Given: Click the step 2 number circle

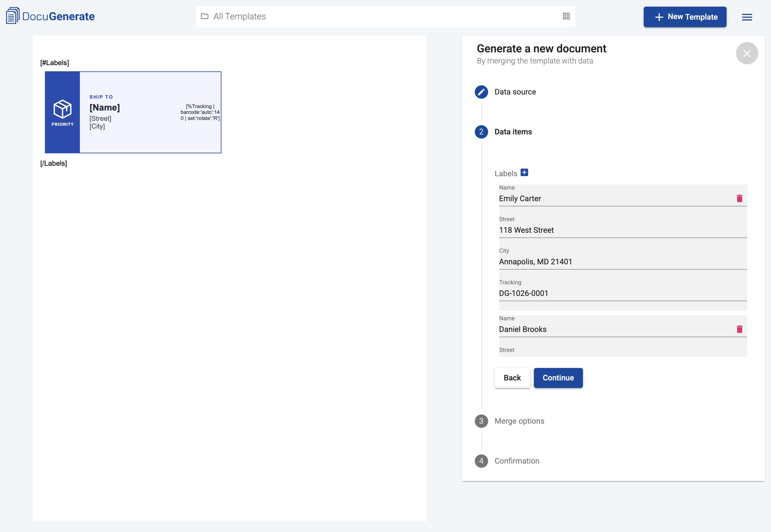Looking at the screenshot, I should pyautogui.click(x=481, y=132).
